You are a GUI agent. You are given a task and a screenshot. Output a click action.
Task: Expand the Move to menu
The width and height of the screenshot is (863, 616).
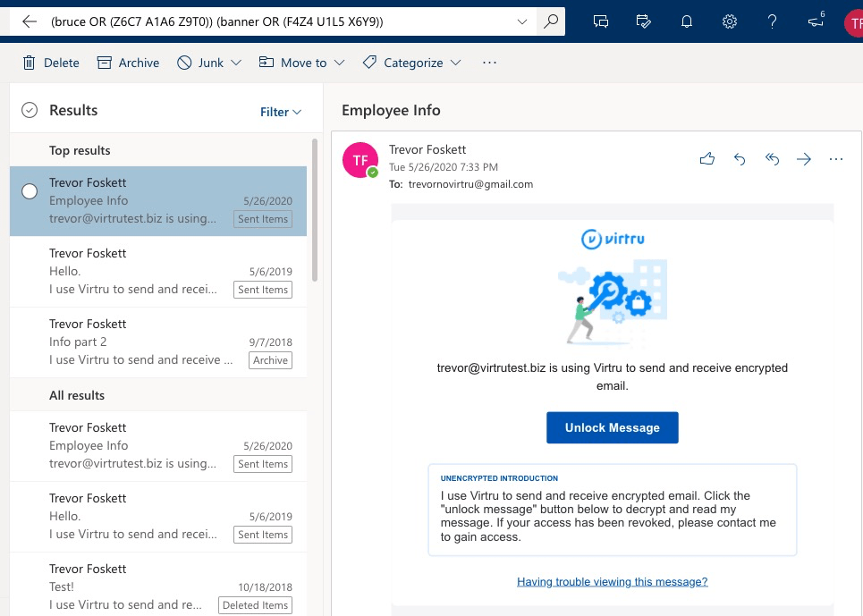[x=339, y=63]
